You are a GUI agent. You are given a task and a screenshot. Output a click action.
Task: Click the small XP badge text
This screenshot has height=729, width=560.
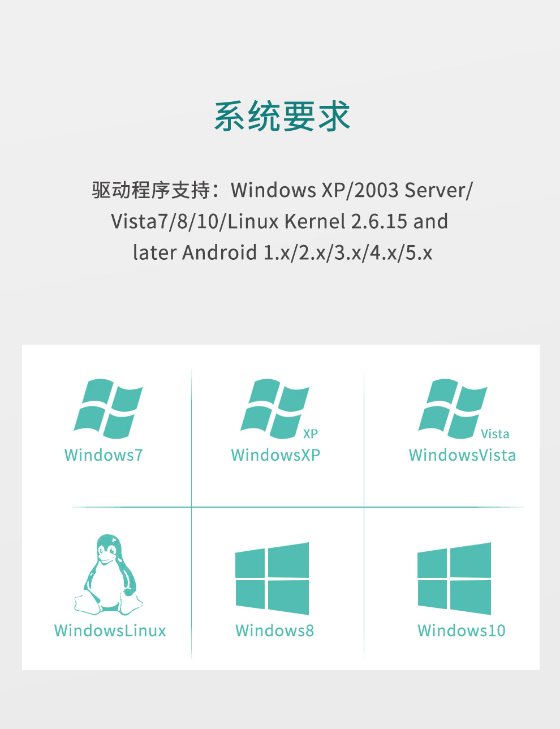pos(311,434)
